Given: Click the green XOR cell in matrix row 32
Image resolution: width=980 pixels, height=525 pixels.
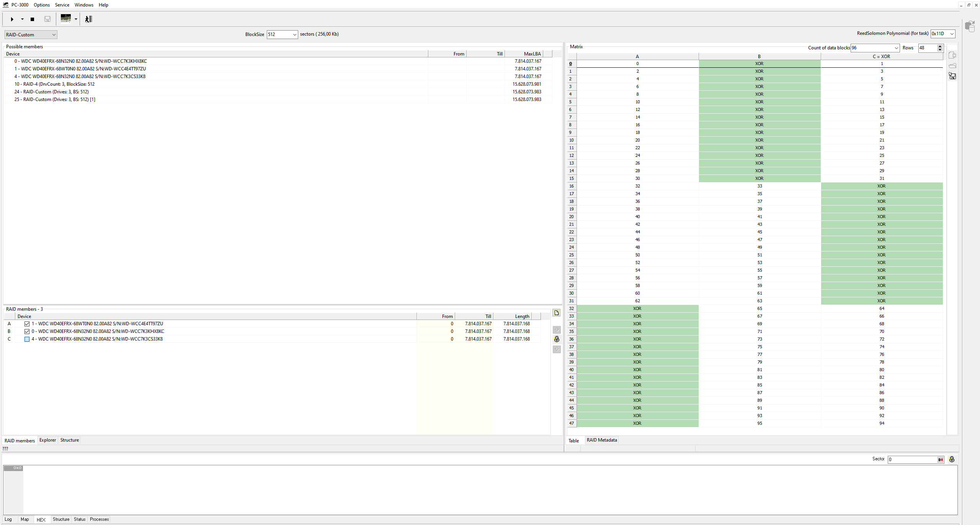Looking at the screenshot, I should coord(637,309).
